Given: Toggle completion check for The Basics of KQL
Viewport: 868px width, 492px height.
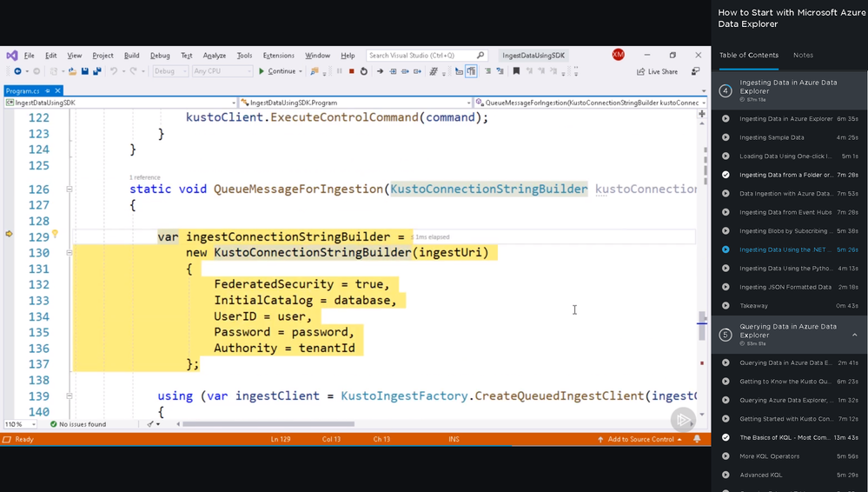Looking at the screenshot, I should point(726,438).
